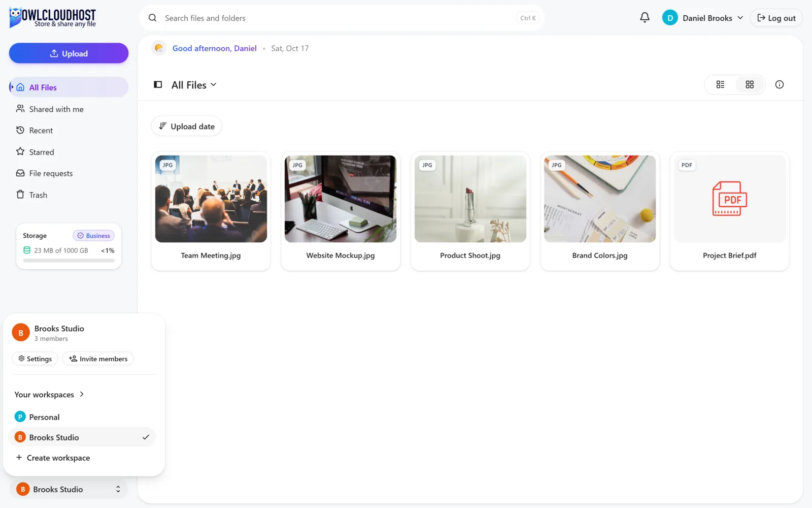Go to All Files in sidebar
This screenshot has width=812, height=508.
click(x=69, y=87)
